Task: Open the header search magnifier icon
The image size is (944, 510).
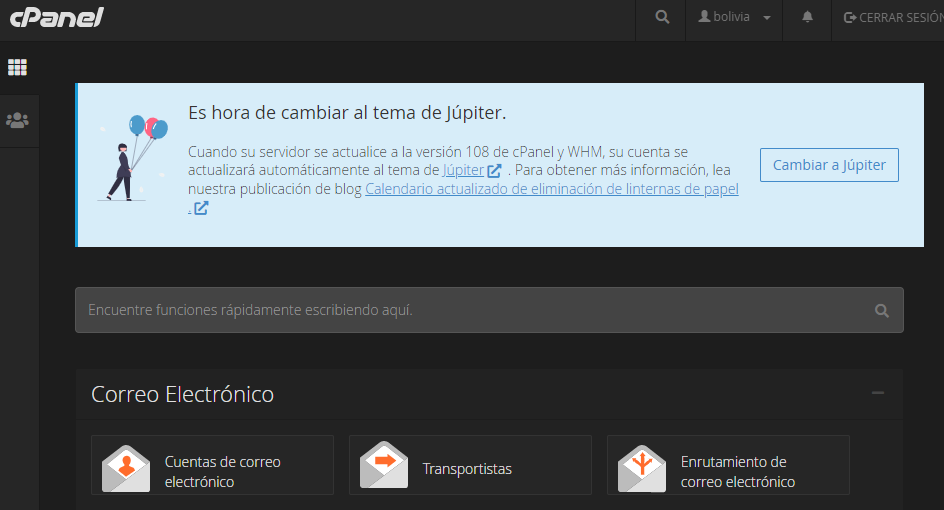Action: pyautogui.click(x=662, y=17)
